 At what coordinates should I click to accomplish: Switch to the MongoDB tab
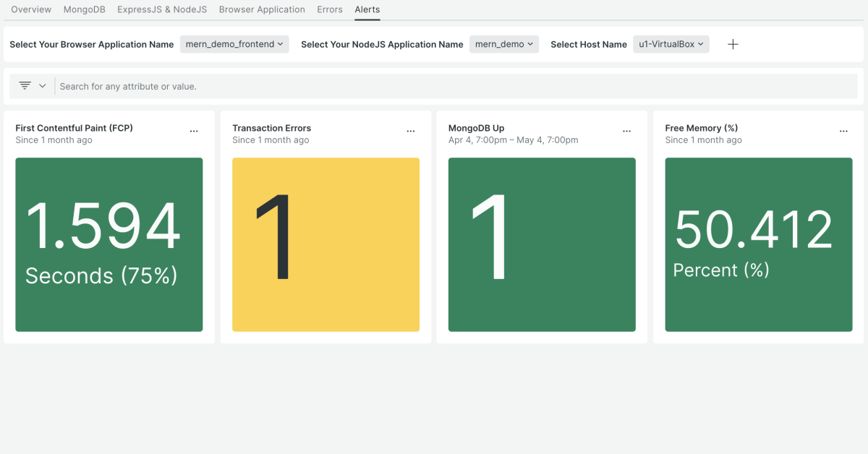(x=85, y=9)
